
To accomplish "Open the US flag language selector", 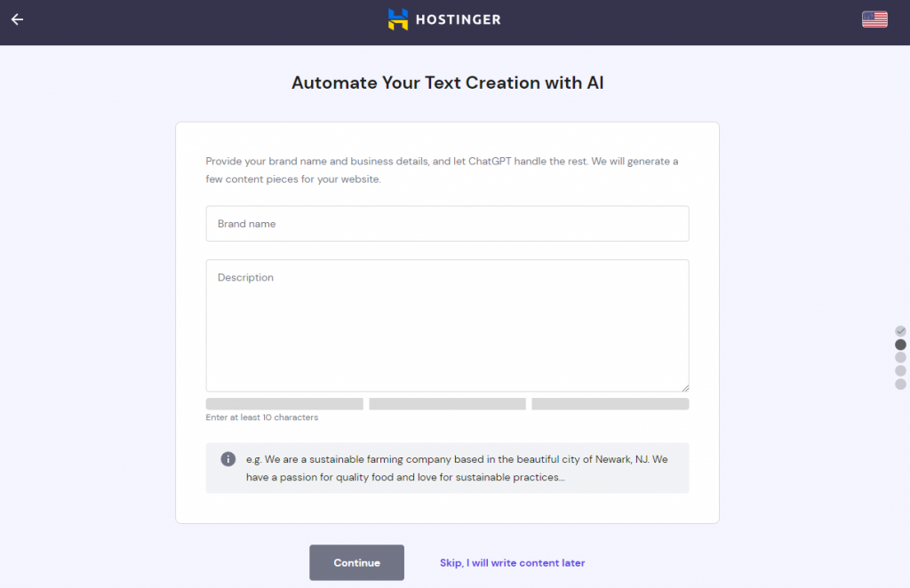I will click(x=874, y=19).
